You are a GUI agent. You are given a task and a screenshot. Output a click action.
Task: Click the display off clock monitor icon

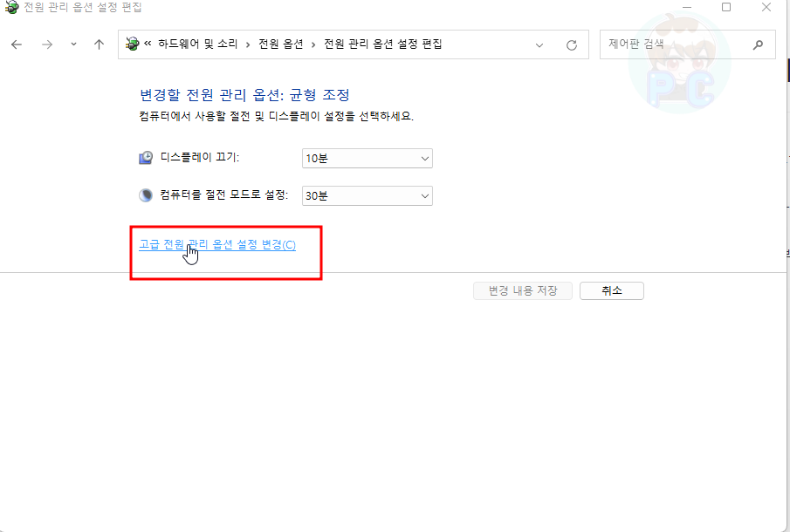(x=146, y=158)
